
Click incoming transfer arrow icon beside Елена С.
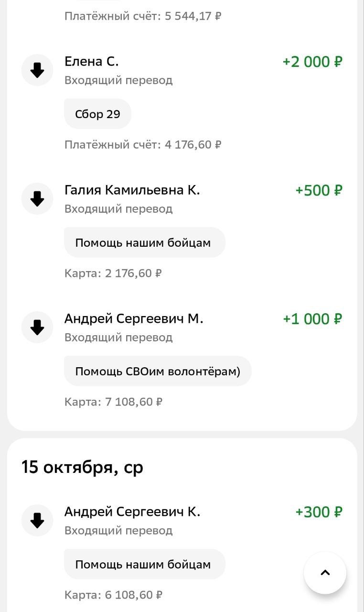37,70
